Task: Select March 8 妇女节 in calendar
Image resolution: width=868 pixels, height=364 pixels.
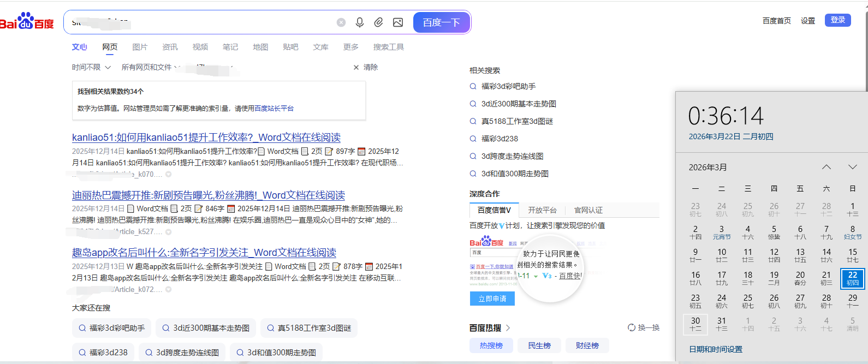Action: tap(853, 232)
